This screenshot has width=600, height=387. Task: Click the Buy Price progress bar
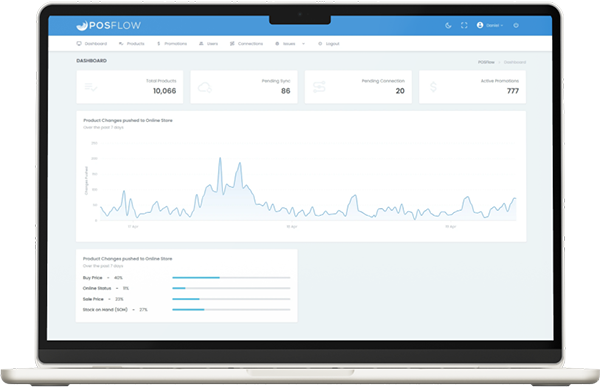(231, 278)
